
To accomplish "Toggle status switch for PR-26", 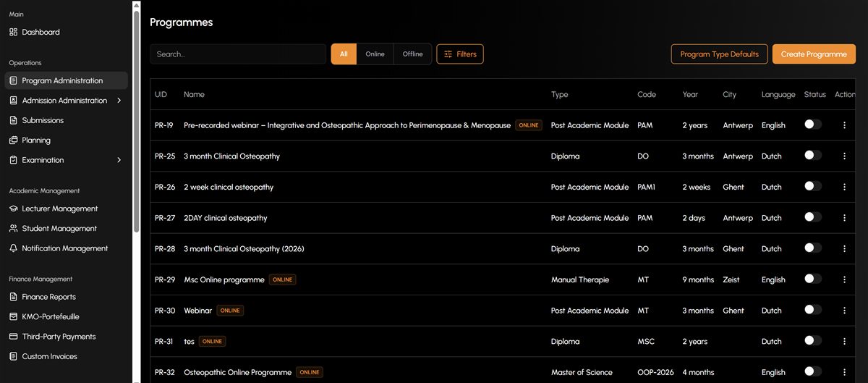I will [813, 186].
